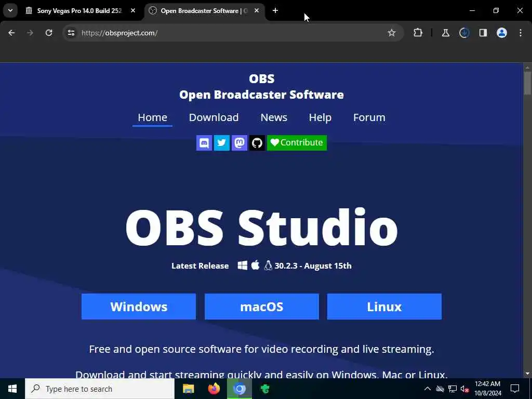Open the Extensions puzzle icon
The image size is (532, 399).
(418, 33)
